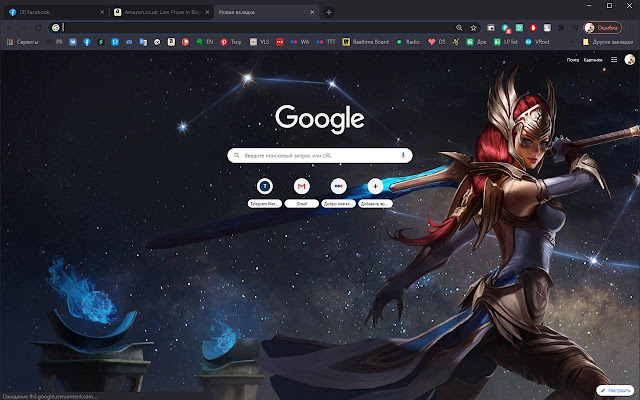640x400 pixels.
Task: Select the Новая вкладка tab
Action: (x=267, y=12)
